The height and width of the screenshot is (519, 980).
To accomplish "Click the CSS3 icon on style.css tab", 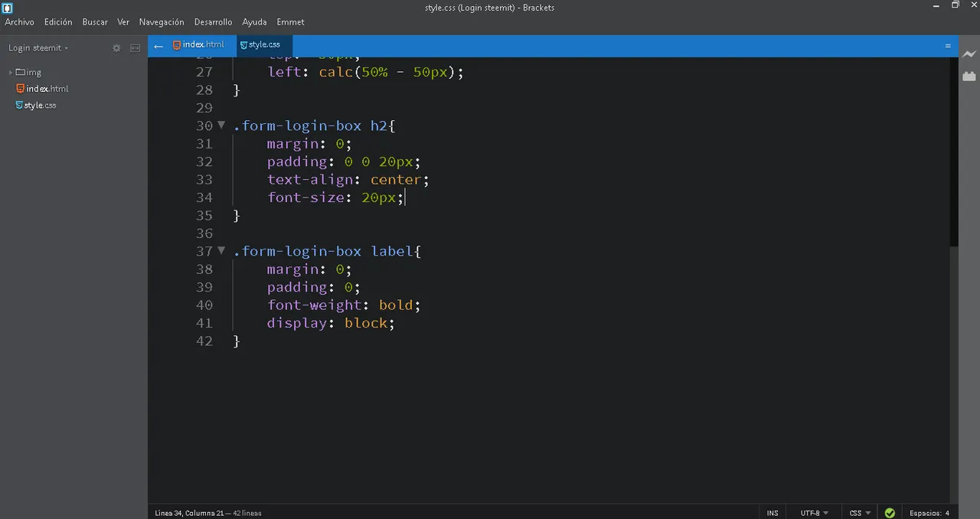I will (x=243, y=45).
